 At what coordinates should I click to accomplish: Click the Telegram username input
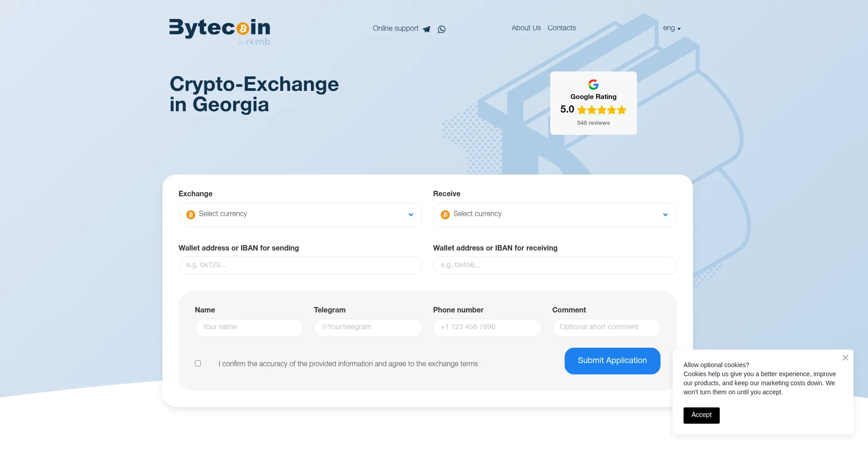[368, 327]
